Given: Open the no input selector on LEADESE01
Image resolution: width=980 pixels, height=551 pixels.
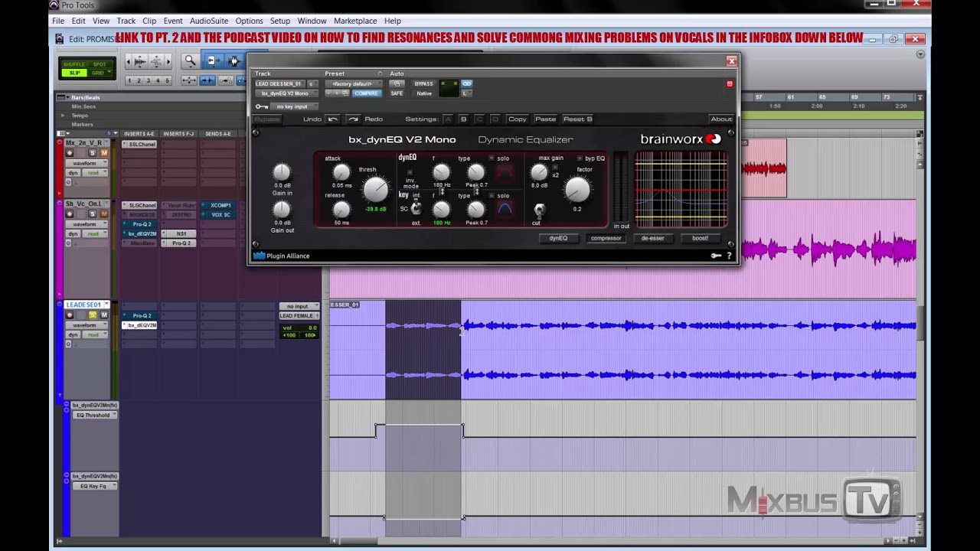Looking at the screenshot, I should (299, 306).
